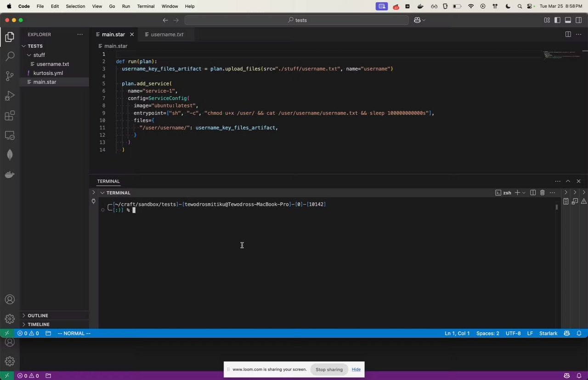The height and width of the screenshot is (380, 588).
Task: Go forward using the title bar arrow
Action: coord(176,20)
